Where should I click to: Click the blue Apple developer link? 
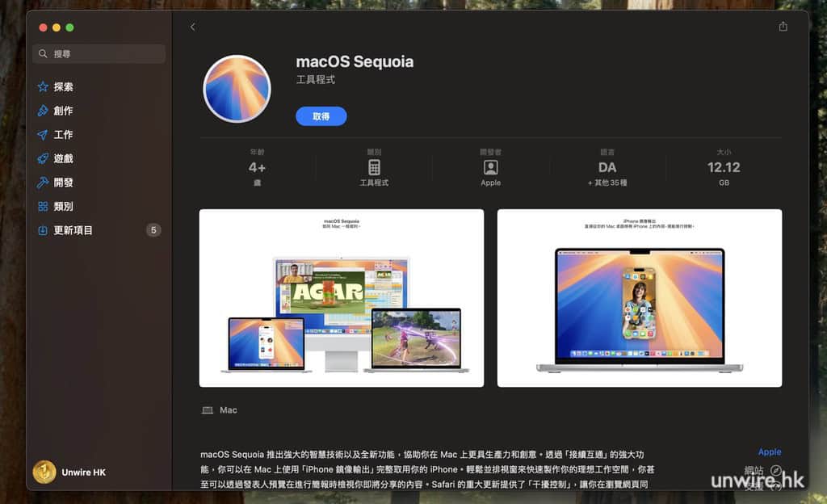tap(769, 452)
